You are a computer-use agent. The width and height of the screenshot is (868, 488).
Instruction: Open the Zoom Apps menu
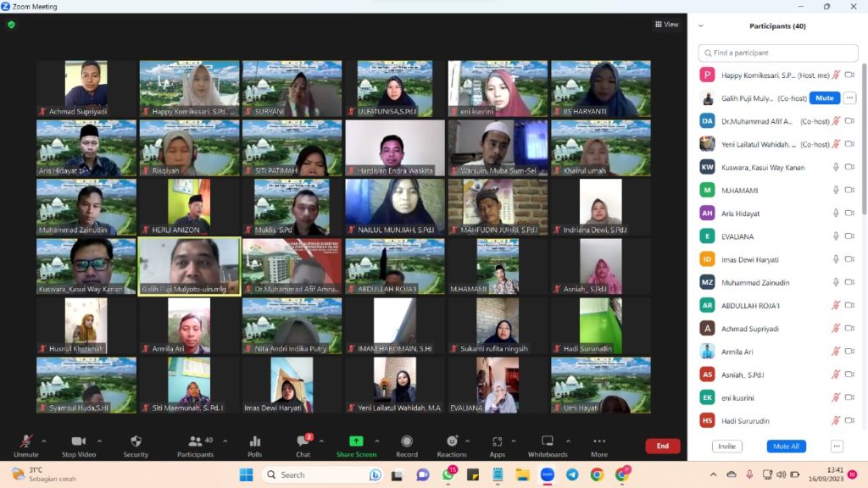[x=497, y=446]
